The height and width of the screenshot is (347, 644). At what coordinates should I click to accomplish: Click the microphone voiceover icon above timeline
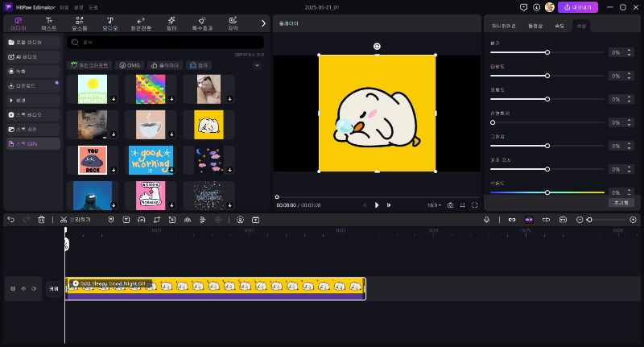(487, 220)
